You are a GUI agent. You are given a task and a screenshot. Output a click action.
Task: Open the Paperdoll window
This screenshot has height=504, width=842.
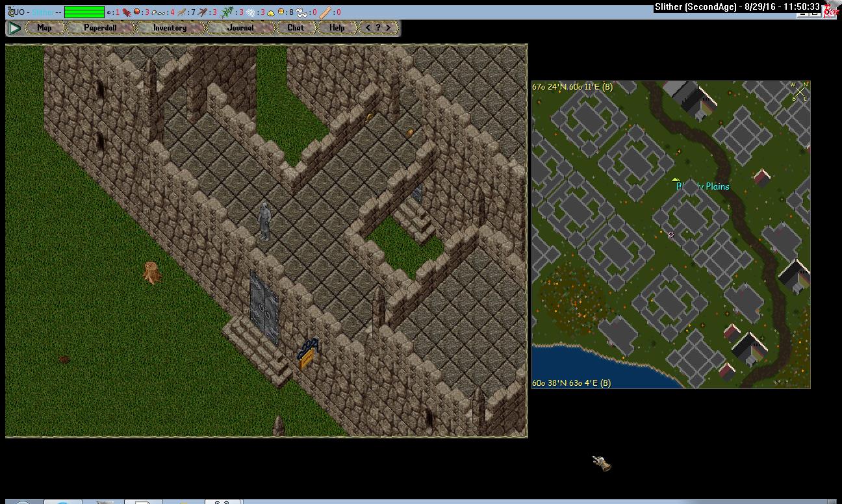(100, 28)
